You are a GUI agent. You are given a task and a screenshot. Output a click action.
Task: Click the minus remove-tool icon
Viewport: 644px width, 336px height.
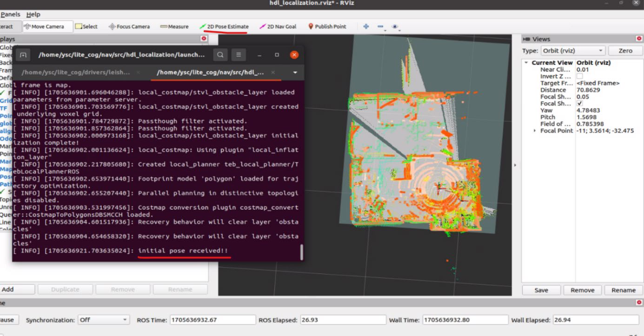tap(380, 27)
